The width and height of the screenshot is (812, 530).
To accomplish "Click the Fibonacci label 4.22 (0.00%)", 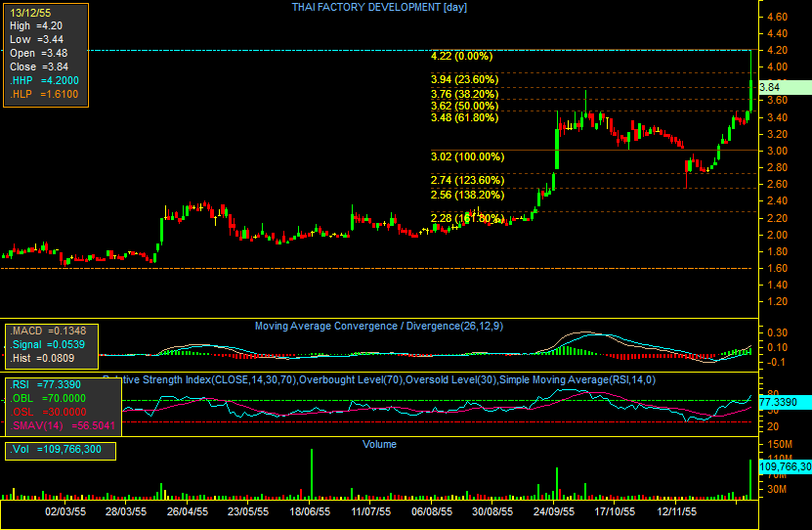I will tap(461, 56).
